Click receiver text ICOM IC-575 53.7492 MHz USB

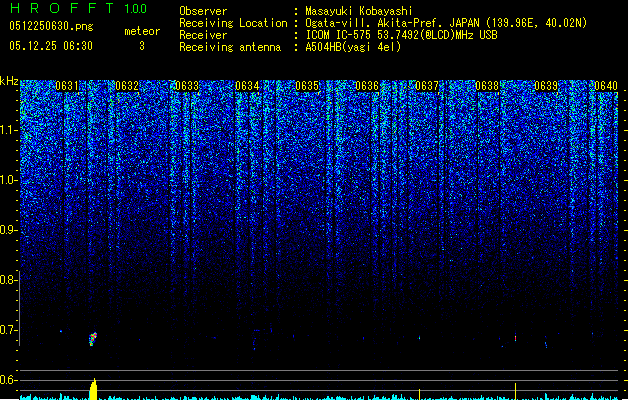point(401,35)
